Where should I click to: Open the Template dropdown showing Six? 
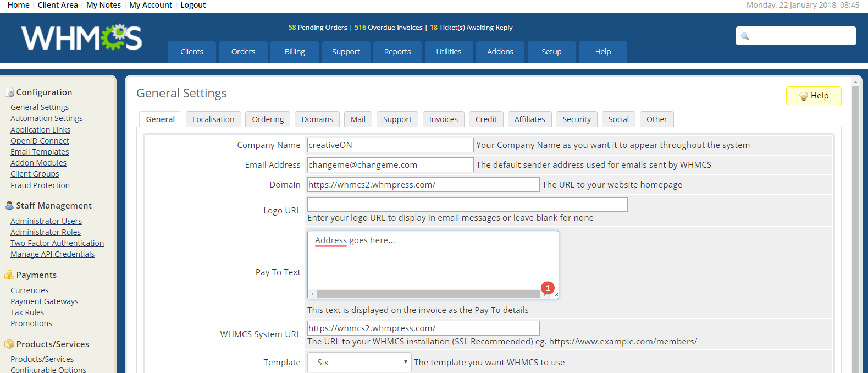click(x=359, y=363)
